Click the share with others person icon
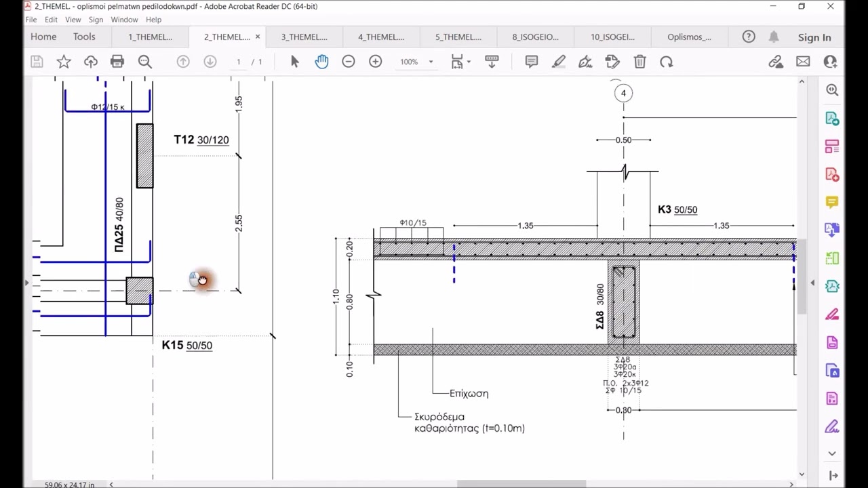This screenshot has height=488, width=868. tap(830, 62)
